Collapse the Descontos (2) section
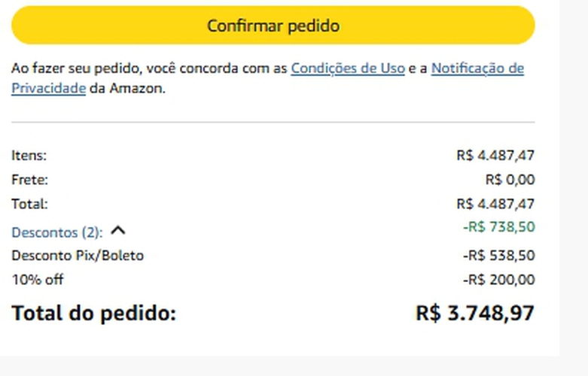 coord(57,232)
